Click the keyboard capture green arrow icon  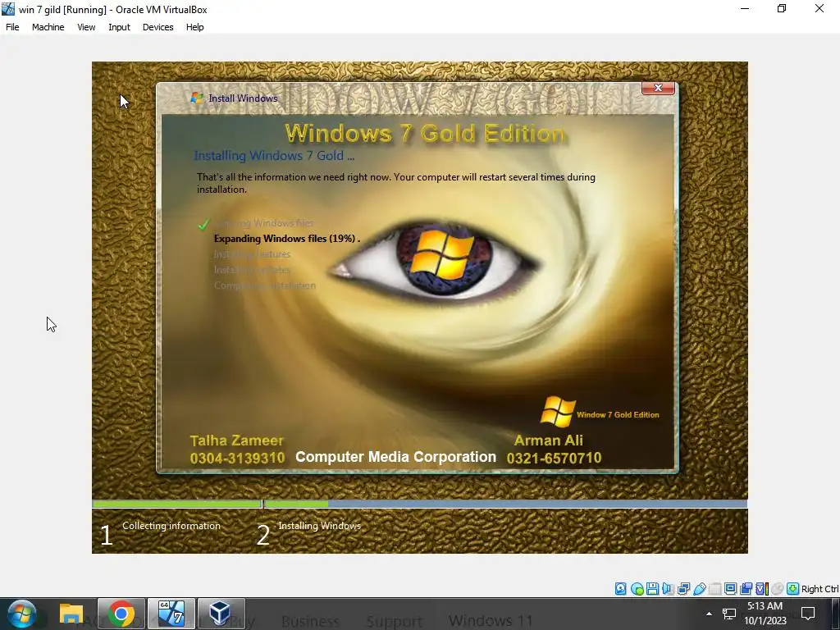[x=792, y=589]
